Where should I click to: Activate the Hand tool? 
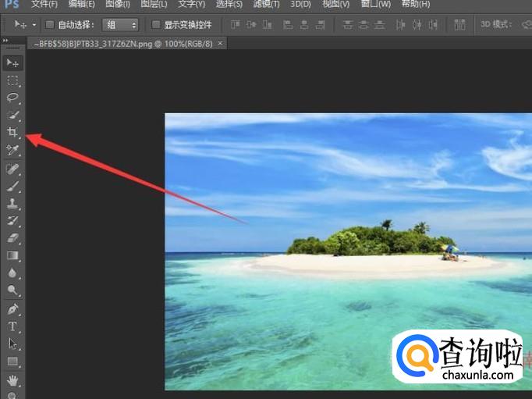12,381
